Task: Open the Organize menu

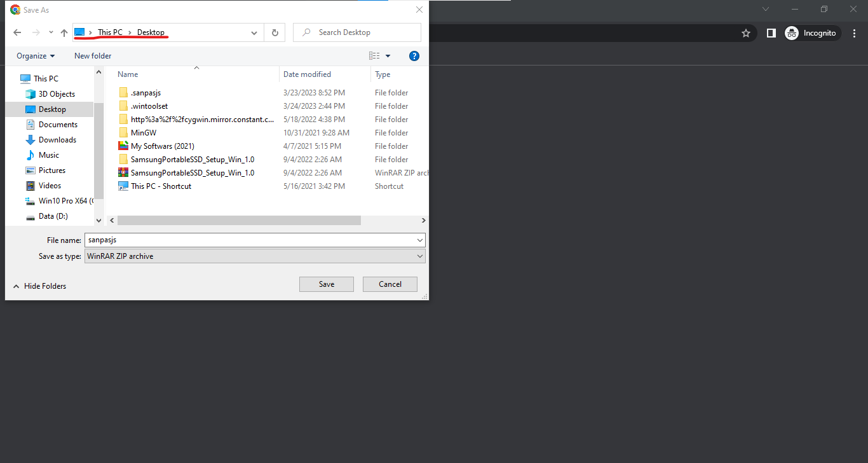Action: point(36,56)
